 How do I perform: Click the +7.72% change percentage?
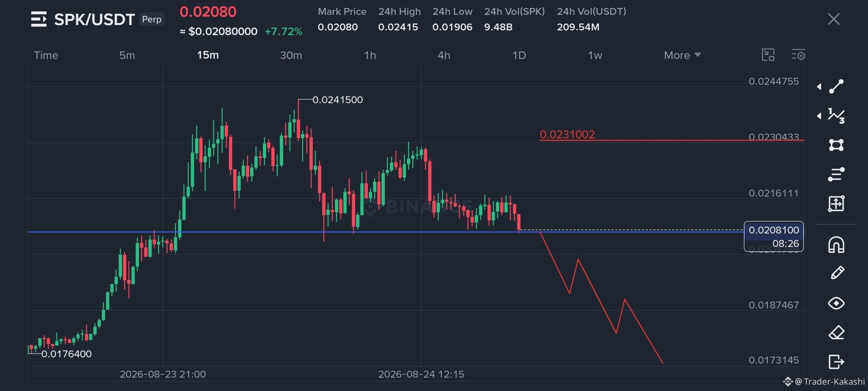pos(284,31)
